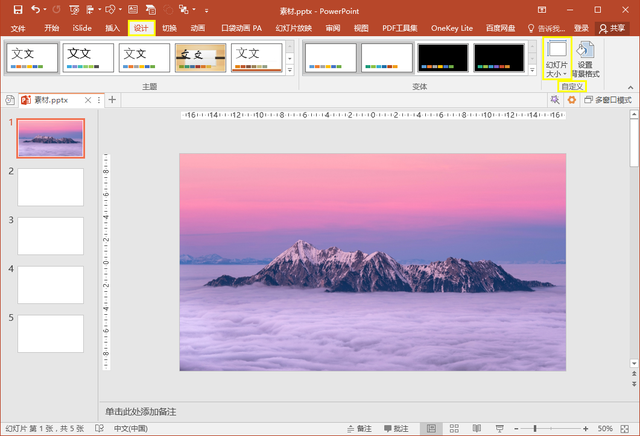Image resolution: width=640 pixels, height=436 pixels.
Task: Undo the last action
Action: tap(35, 10)
